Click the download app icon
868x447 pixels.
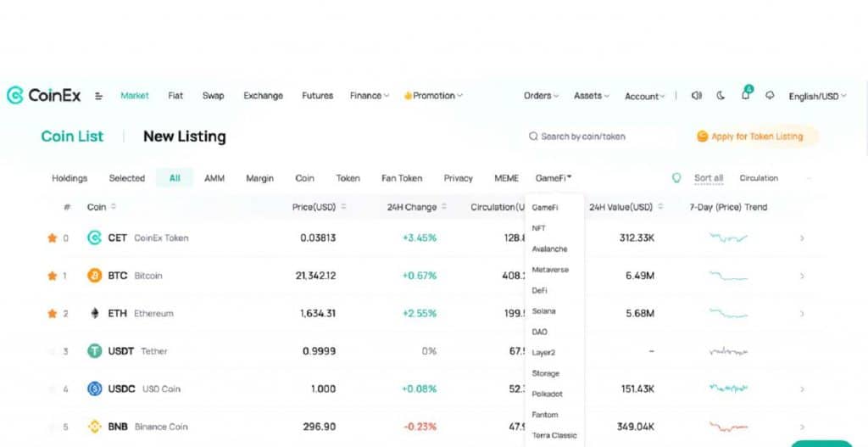click(770, 95)
